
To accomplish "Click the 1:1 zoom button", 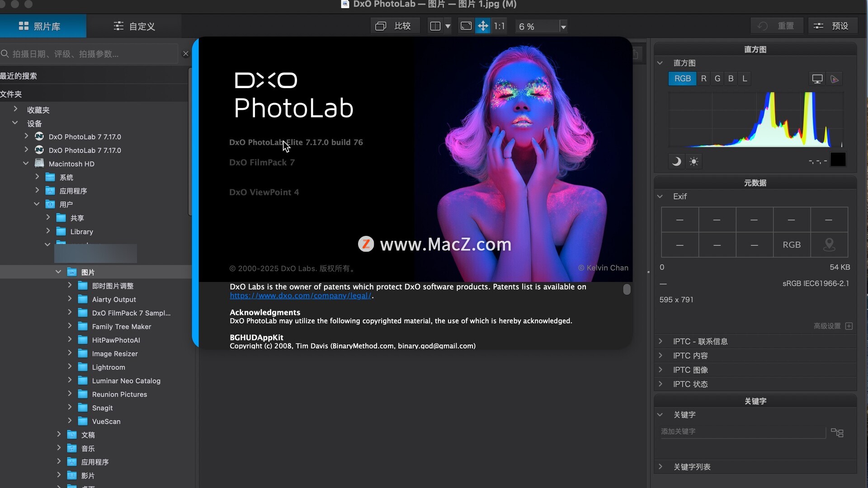I will click(499, 26).
